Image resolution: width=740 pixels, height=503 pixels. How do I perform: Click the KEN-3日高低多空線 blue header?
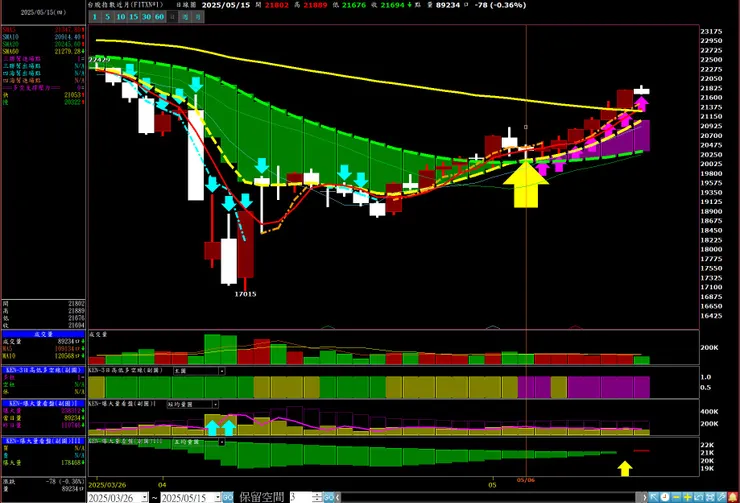click(x=43, y=370)
